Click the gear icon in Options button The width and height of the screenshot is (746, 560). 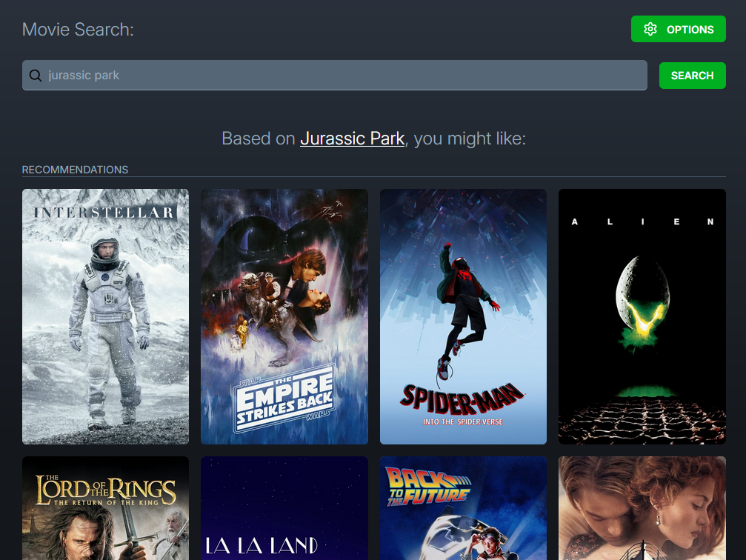click(650, 29)
